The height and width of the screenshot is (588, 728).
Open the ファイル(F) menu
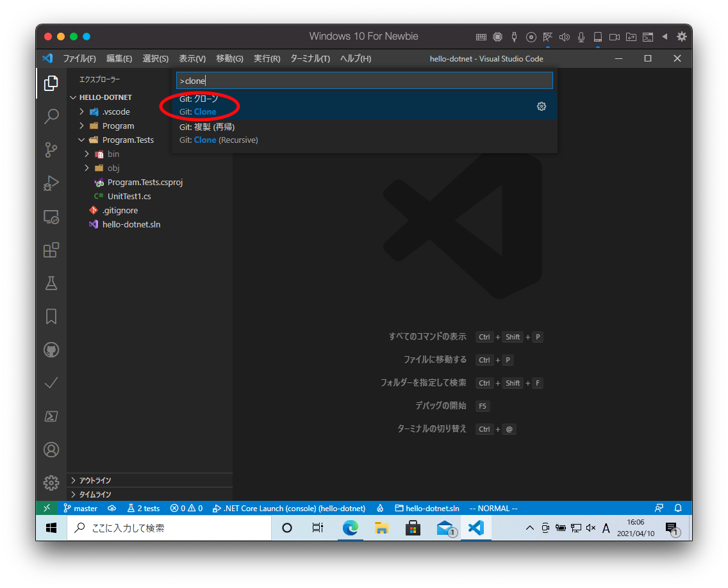pos(79,58)
